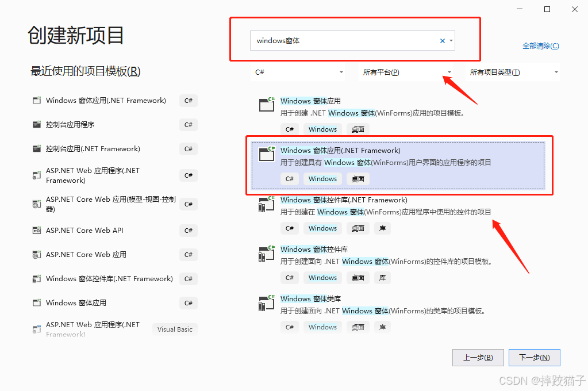Click the 控制台应用(.NET Framework) recent template icon
Viewport: 588px width, 391px height.
[37, 149]
